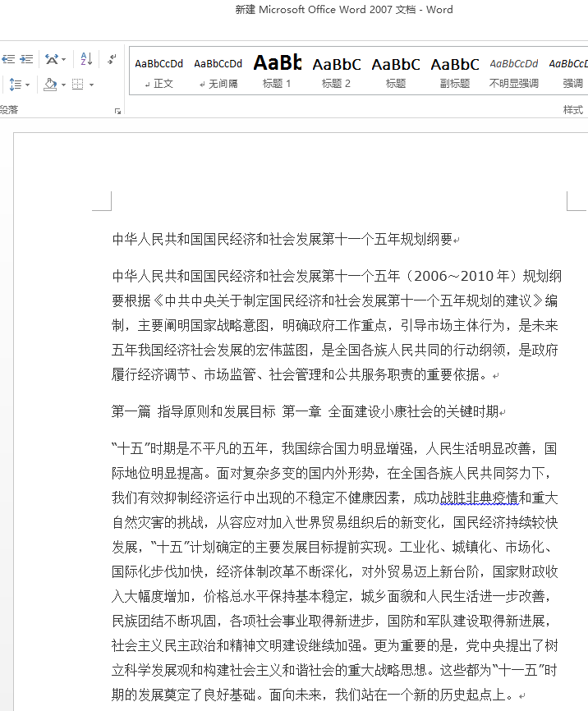Image resolution: width=588 pixels, height=711 pixels.
Task: Click the heading 第一篇 指导原则和发展目标
Action: point(193,411)
